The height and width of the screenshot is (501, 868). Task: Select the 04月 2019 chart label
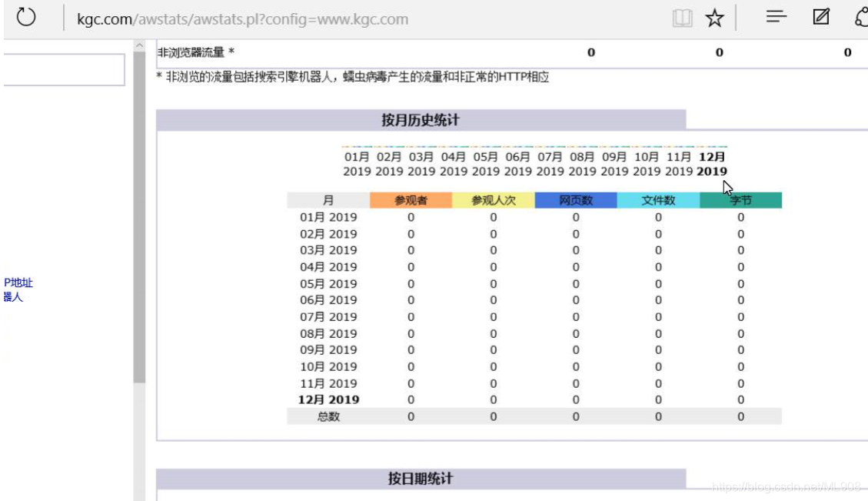(x=454, y=164)
